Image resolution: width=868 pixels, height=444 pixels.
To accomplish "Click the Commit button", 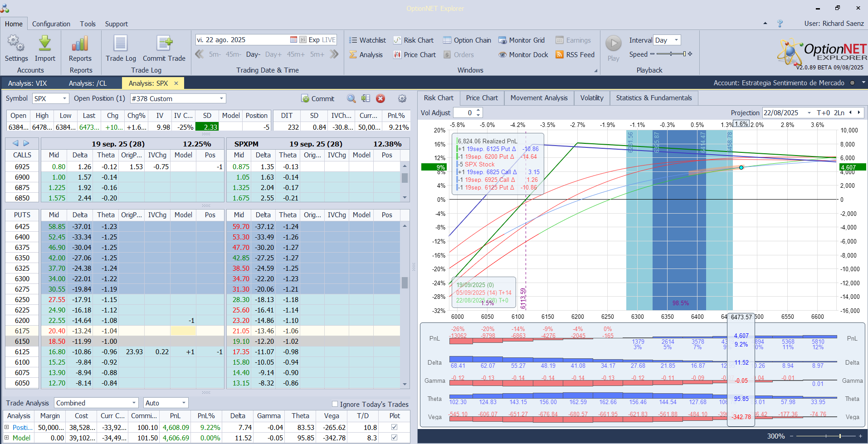I will pos(318,98).
